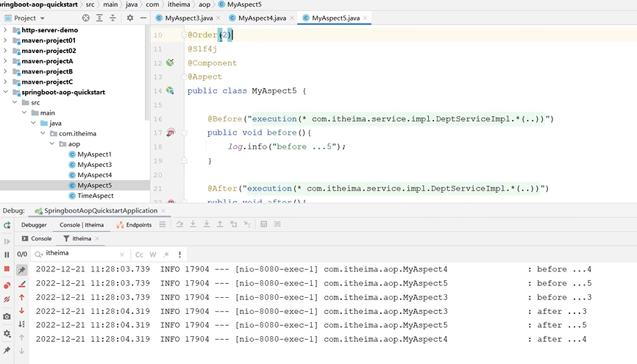Collapse the src folder

15,102
